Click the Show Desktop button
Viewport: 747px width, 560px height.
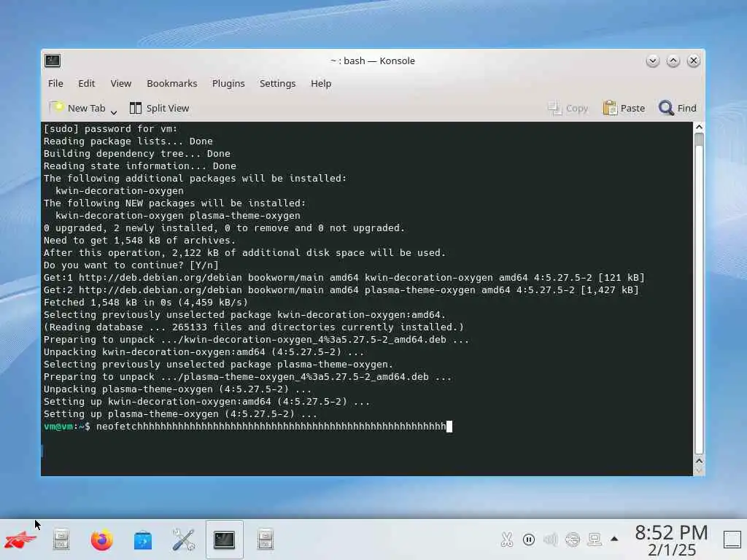[732, 540]
